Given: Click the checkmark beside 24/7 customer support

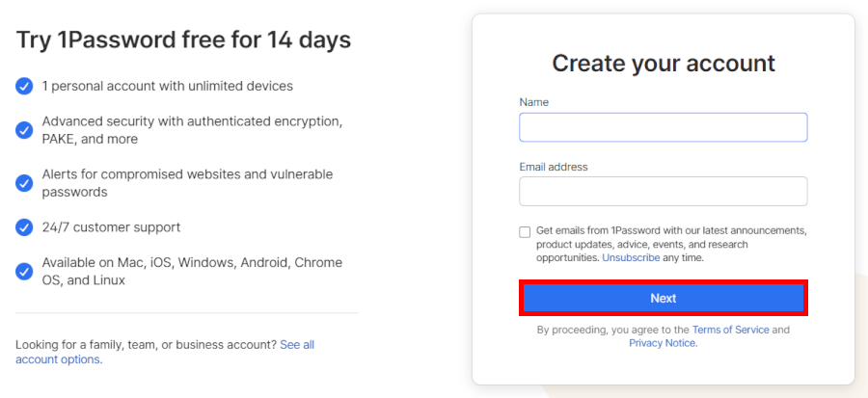Looking at the screenshot, I should point(24,227).
